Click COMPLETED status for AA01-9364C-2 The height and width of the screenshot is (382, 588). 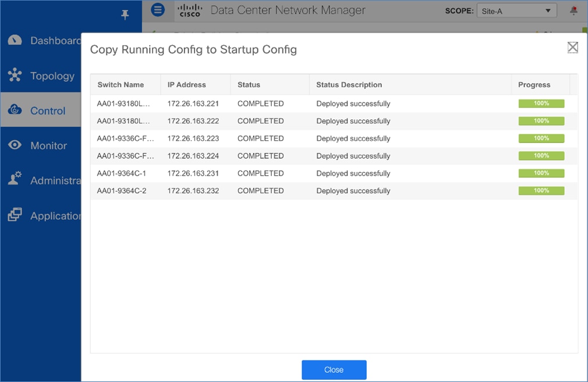click(260, 191)
